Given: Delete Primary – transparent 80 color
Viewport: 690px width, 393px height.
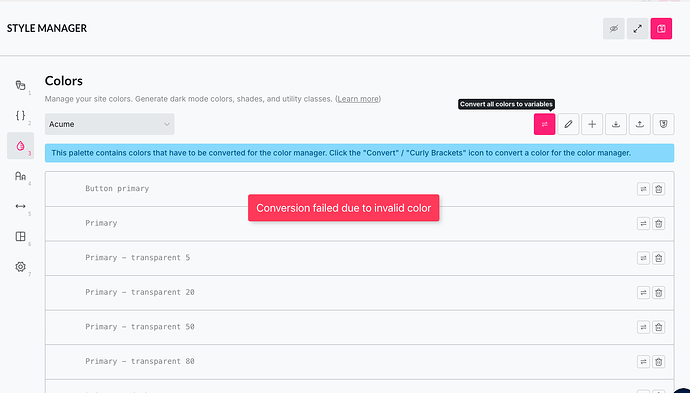Looking at the screenshot, I should 658,362.
